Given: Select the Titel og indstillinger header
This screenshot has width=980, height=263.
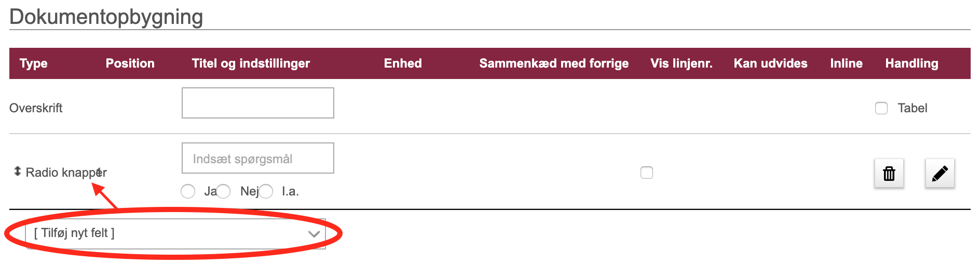Looking at the screenshot, I should [x=251, y=63].
